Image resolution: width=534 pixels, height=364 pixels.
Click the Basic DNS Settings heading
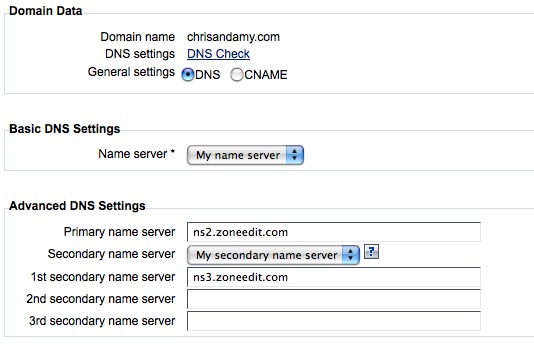[x=65, y=129]
